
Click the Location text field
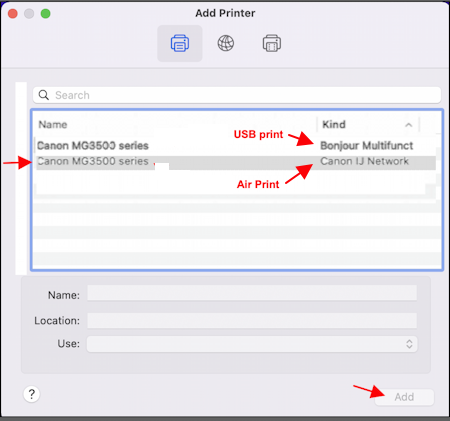point(252,320)
